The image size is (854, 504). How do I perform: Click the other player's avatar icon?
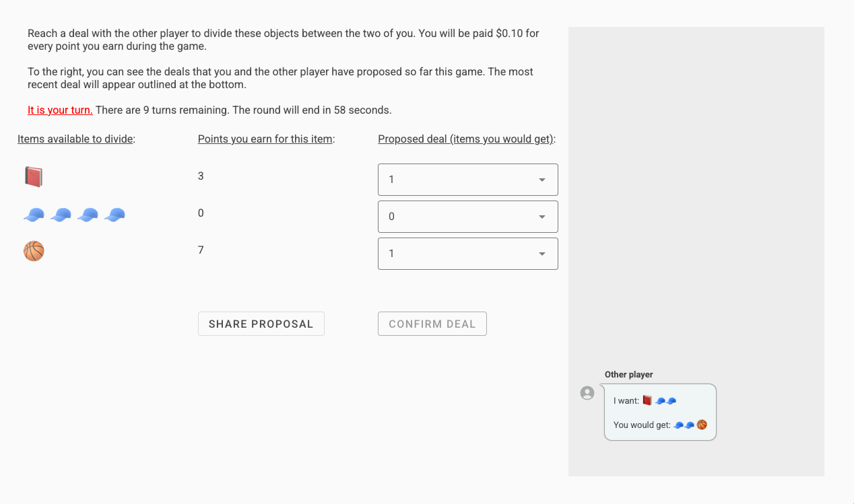587,393
